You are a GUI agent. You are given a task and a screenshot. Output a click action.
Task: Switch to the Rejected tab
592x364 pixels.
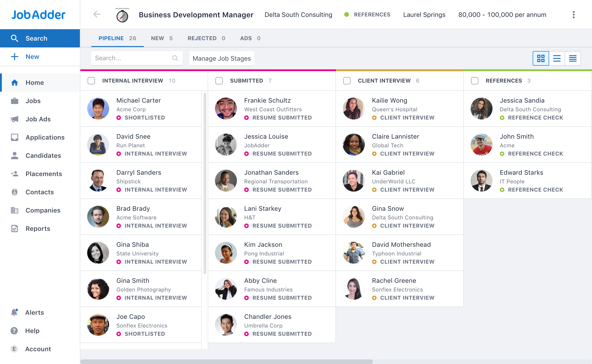pyautogui.click(x=202, y=38)
